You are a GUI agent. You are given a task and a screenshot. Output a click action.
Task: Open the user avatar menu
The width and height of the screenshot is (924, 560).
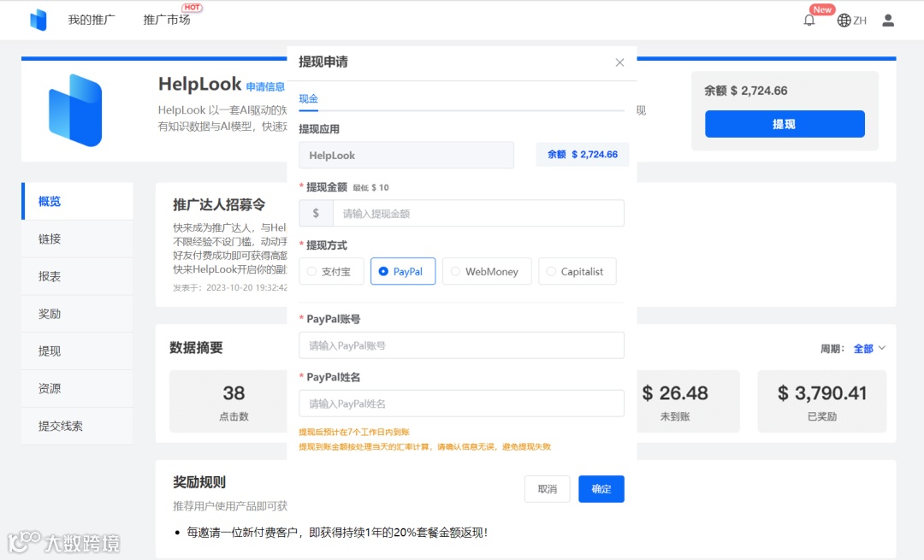[887, 20]
